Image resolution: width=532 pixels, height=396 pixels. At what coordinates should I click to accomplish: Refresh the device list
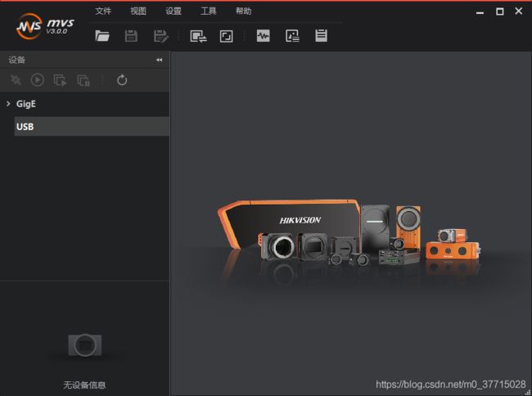pyautogui.click(x=122, y=80)
